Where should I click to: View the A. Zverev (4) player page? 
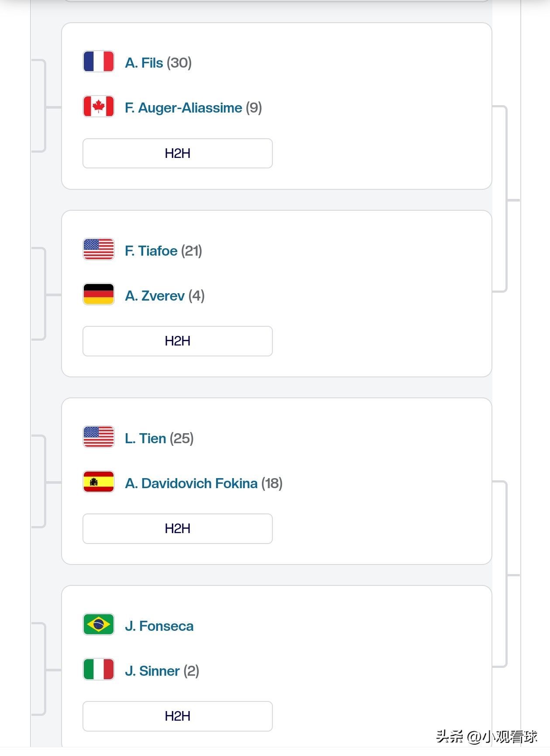point(164,296)
